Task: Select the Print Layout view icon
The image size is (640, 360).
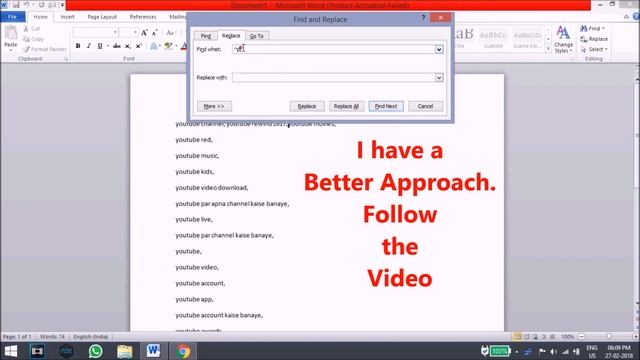Action: pyautogui.click(x=518, y=337)
